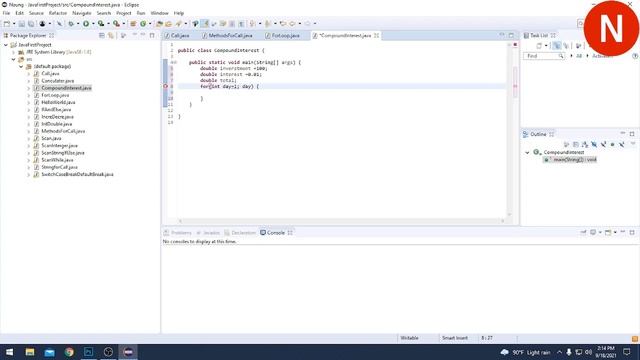Viewport: 640px width, 360px height.
Task: Collapse the (default package) node
Action: (x=21, y=67)
